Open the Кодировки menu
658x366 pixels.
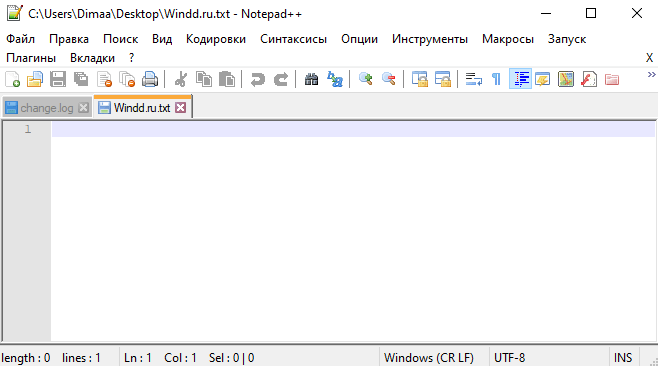click(x=216, y=39)
